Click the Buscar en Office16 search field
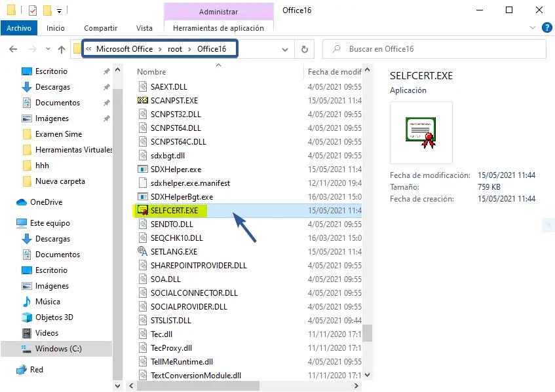555x392 pixels. 434,49
